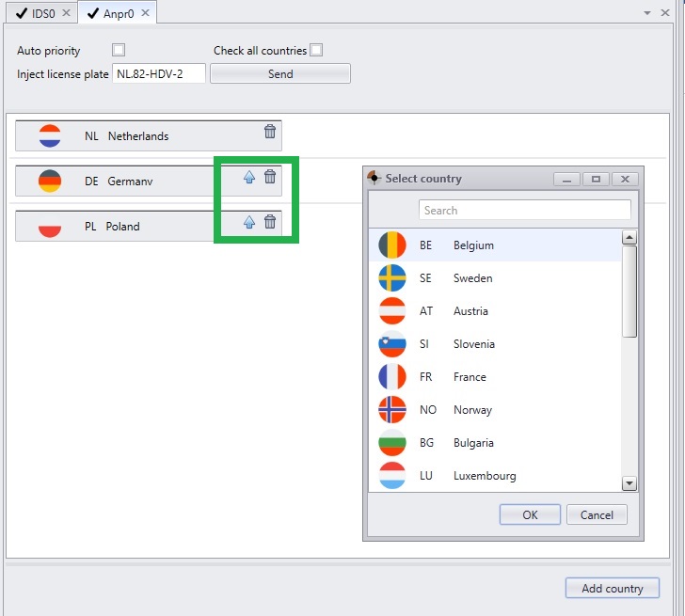Viewport: 685px width, 616px height.
Task: Enable the Auto priority checkbox
Action: pyautogui.click(x=119, y=50)
